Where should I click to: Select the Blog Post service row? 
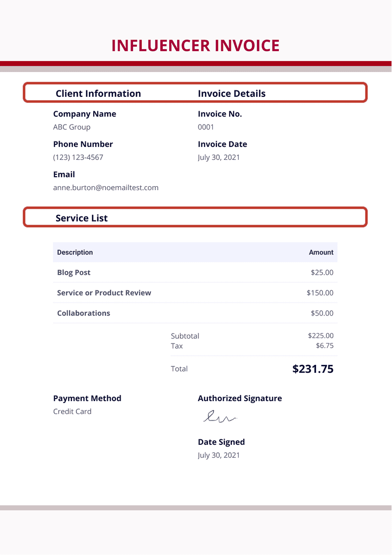(74, 273)
